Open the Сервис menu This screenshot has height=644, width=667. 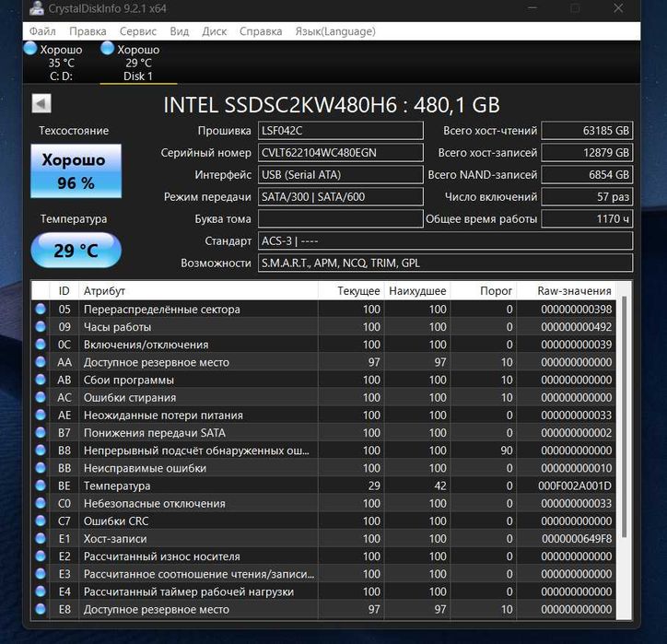(x=138, y=31)
